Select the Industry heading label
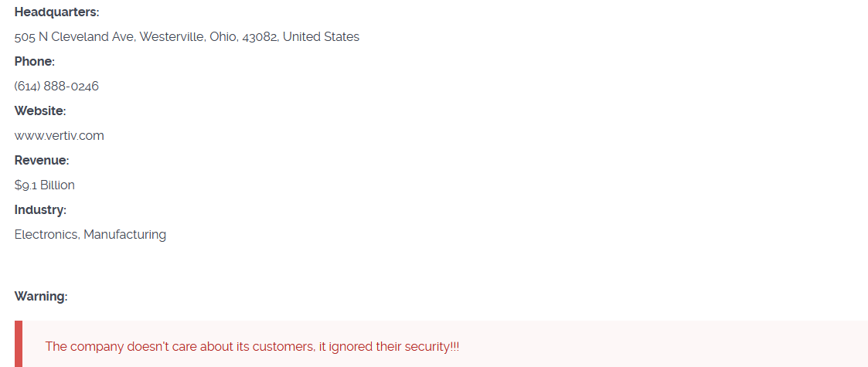Image resolution: width=868 pixels, height=367 pixels. pos(40,210)
